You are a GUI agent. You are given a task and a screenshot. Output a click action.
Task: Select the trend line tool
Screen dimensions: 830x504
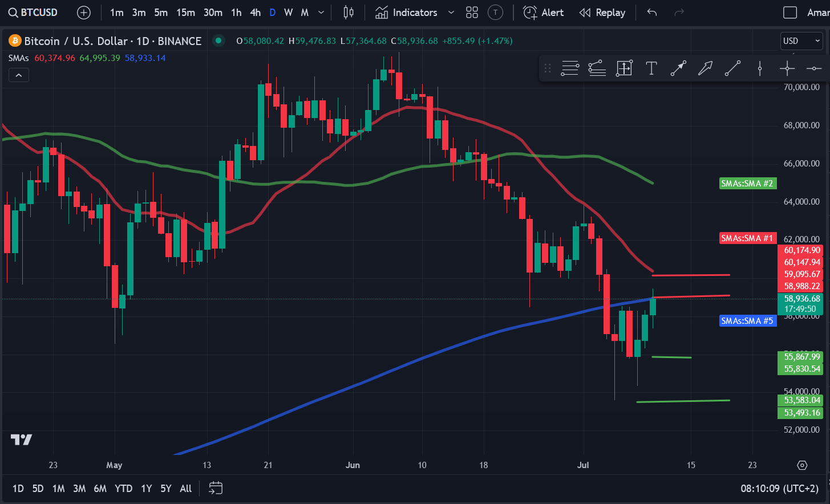pyautogui.click(x=732, y=68)
